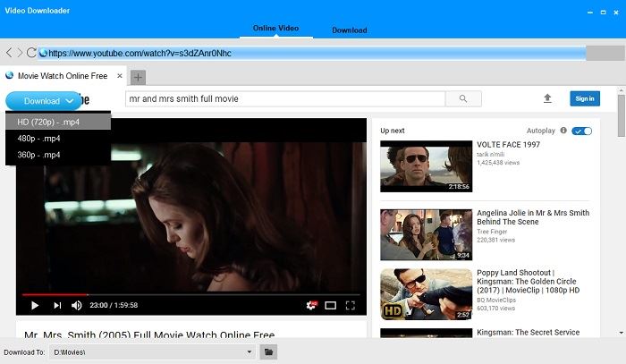626x364 pixels.
Task: Switch to the Download tab
Action: 349,30
